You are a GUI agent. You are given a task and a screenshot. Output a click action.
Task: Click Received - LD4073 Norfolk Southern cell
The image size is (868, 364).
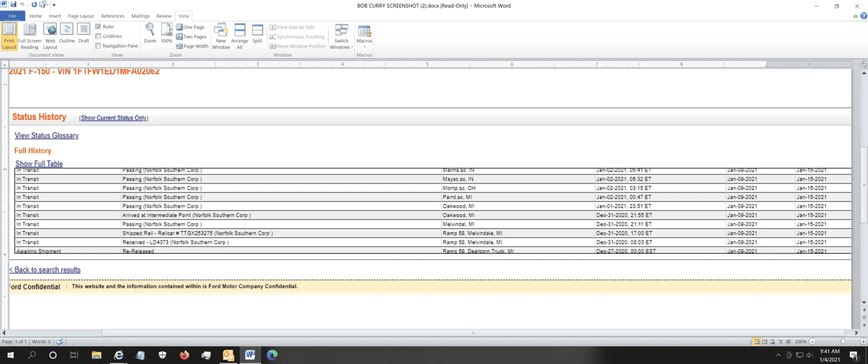(281, 242)
